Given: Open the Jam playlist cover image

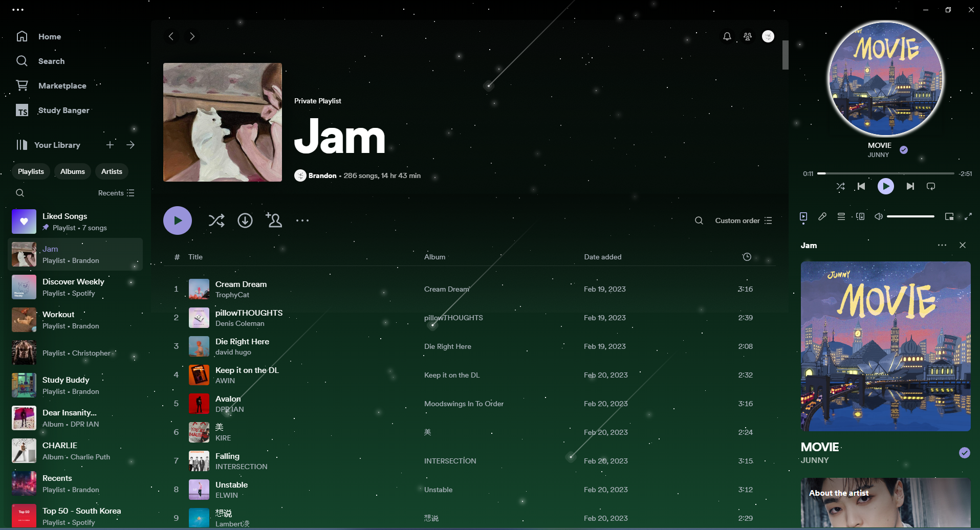Looking at the screenshot, I should pos(223,122).
